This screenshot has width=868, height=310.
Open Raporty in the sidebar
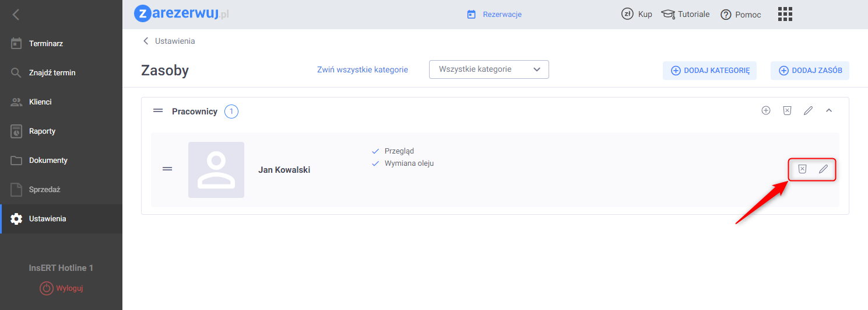click(x=42, y=131)
